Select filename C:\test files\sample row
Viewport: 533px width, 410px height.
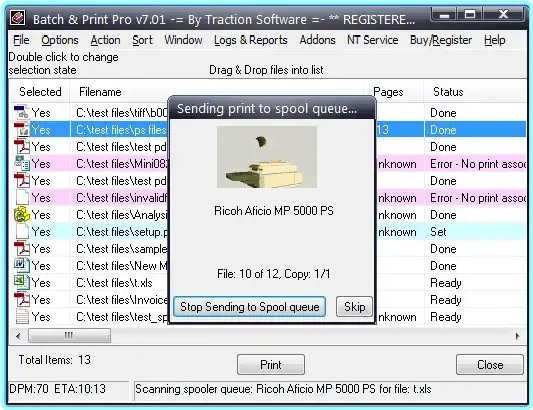[122, 249]
